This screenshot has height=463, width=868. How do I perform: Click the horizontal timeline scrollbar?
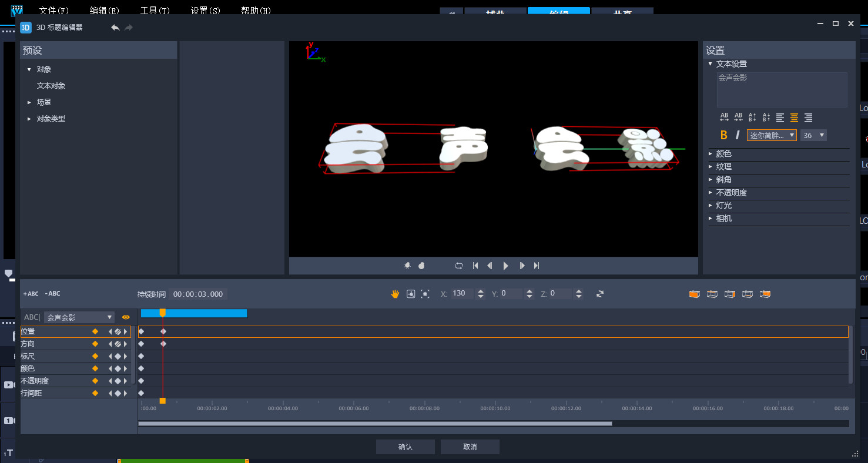coord(375,424)
